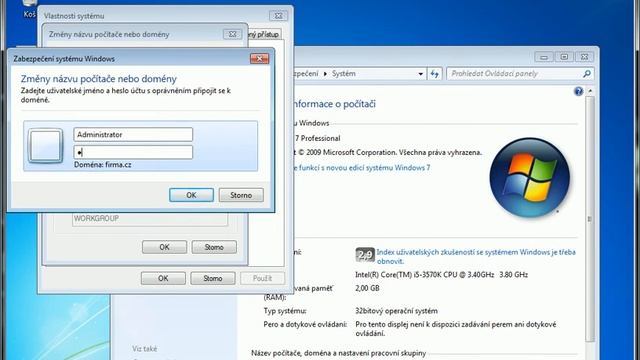The height and width of the screenshot is (360, 640).
Task: Minimize the System control panel window
Action: [544, 57]
